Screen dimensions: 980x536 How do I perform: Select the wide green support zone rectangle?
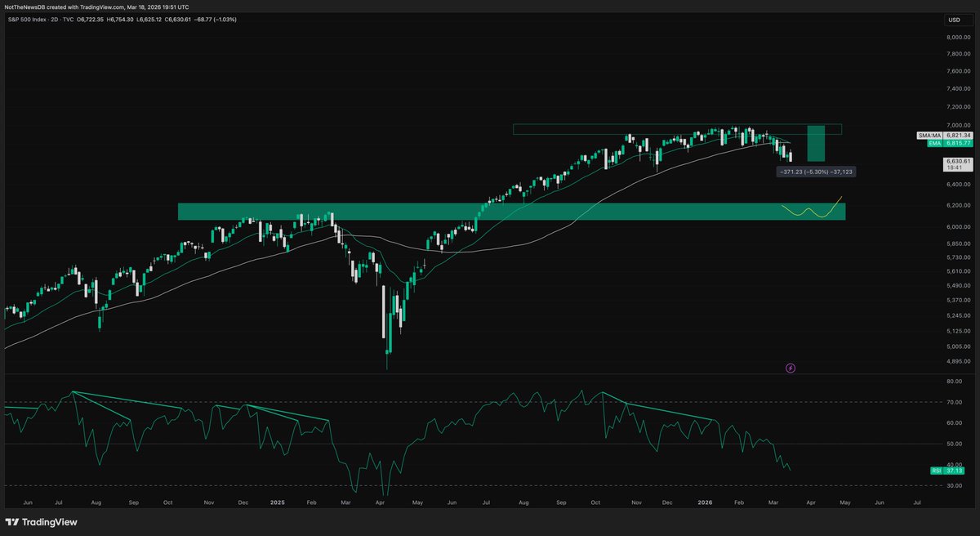click(511, 212)
